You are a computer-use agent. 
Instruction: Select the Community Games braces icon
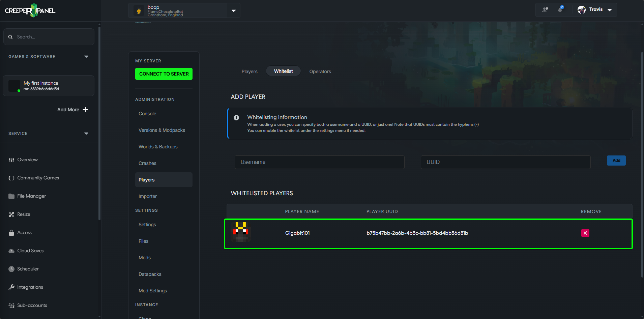11,178
